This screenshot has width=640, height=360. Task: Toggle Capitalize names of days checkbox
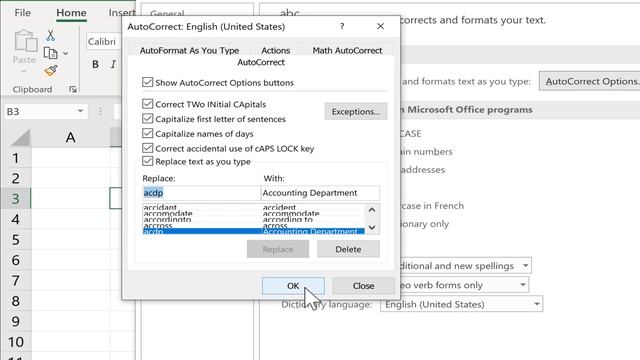[x=147, y=133]
